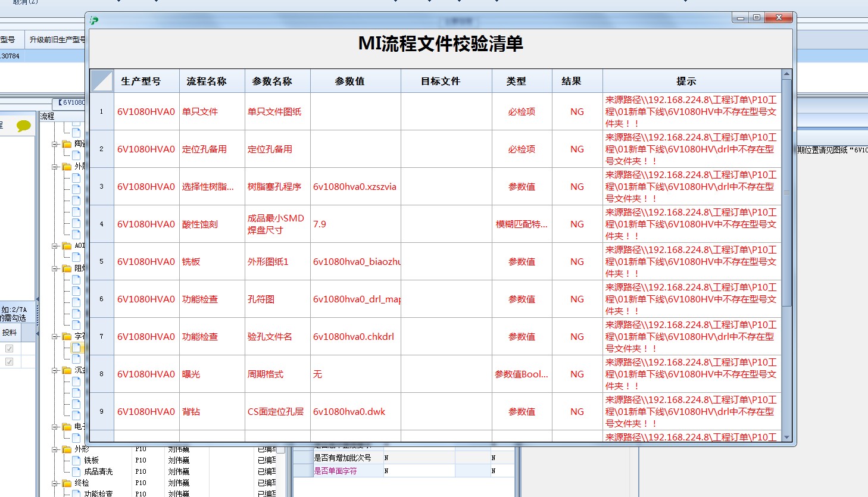Sort by 目标文件 column header
868x497 pixels.
coord(447,81)
